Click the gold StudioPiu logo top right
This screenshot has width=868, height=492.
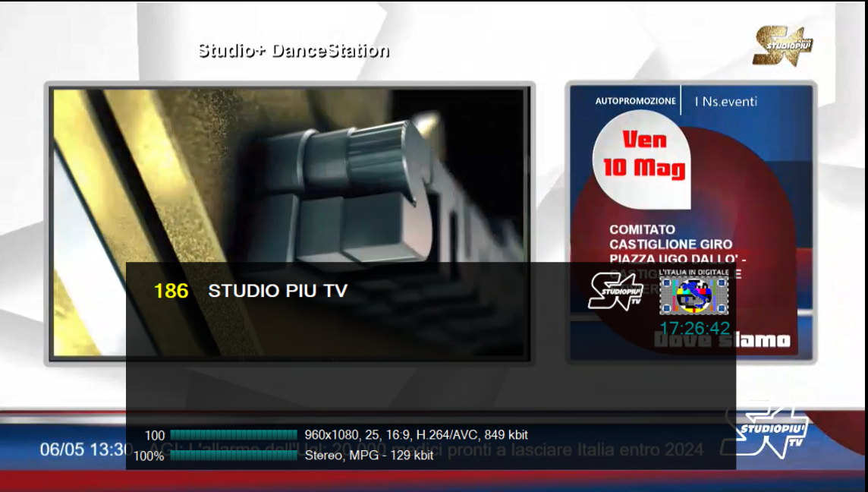point(782,46)
